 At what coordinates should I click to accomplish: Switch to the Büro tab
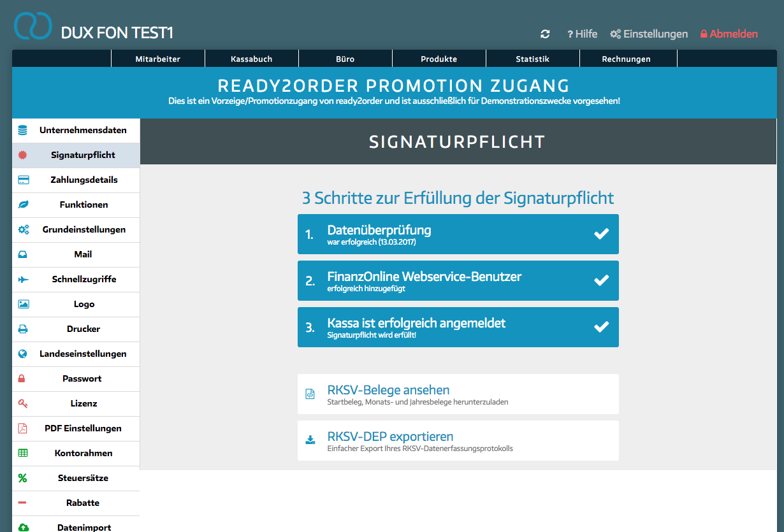[x=345, y=59]
